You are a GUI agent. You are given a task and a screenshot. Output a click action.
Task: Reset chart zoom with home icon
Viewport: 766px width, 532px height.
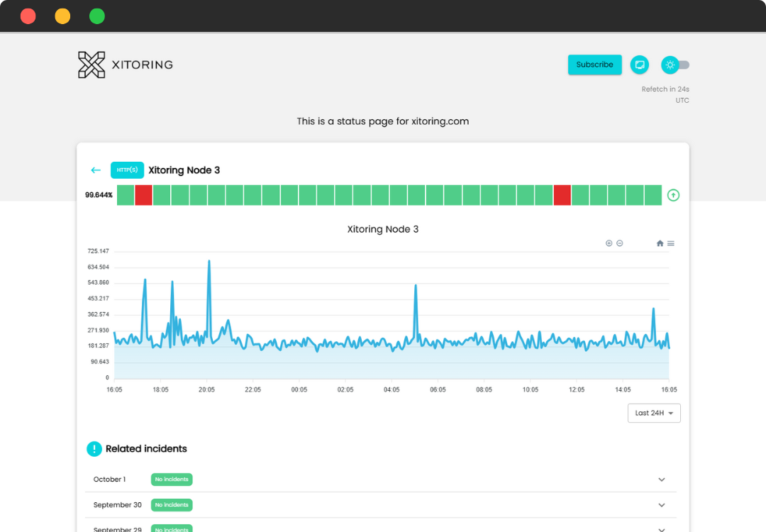660,243
